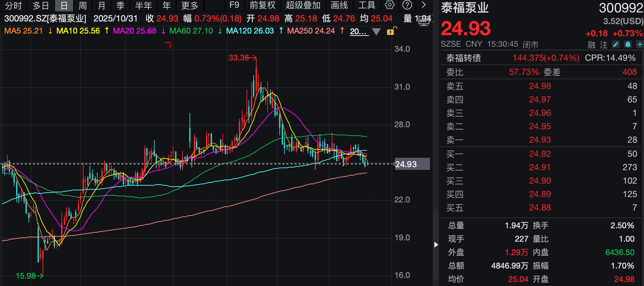Viewport: 644px width, 286px height.
Task: Expand toolbar with right chevron arrow
Action: coord(424,5)
